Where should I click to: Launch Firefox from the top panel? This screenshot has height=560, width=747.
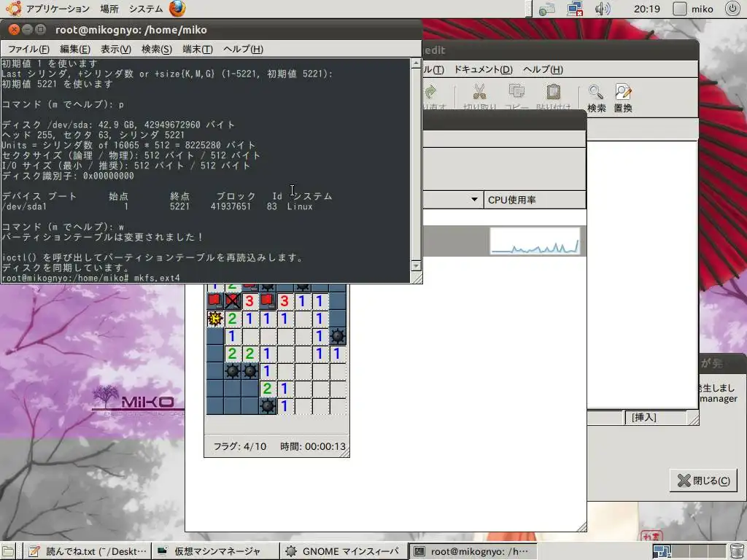point(177,9)
